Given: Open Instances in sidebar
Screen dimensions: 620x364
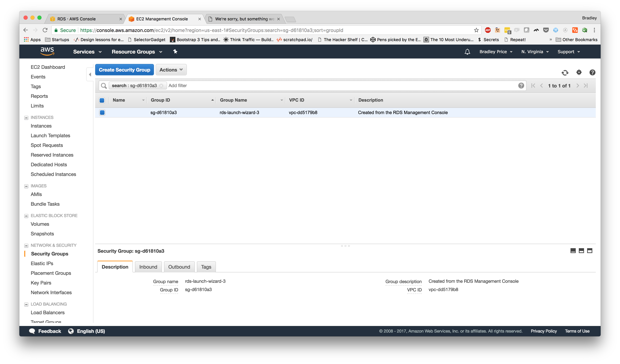Looking at the screenshot, I should pos(41,126).
